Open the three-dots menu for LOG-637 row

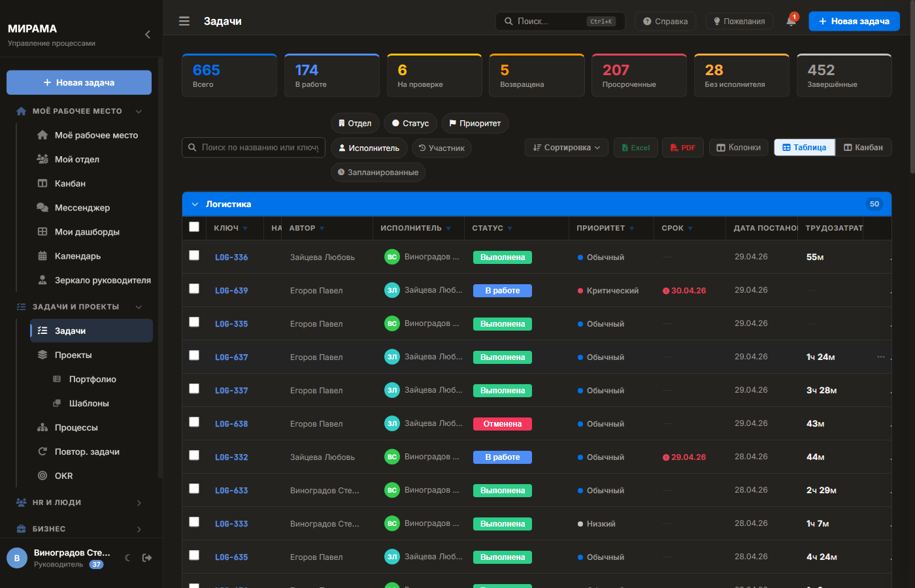point(880,357)
